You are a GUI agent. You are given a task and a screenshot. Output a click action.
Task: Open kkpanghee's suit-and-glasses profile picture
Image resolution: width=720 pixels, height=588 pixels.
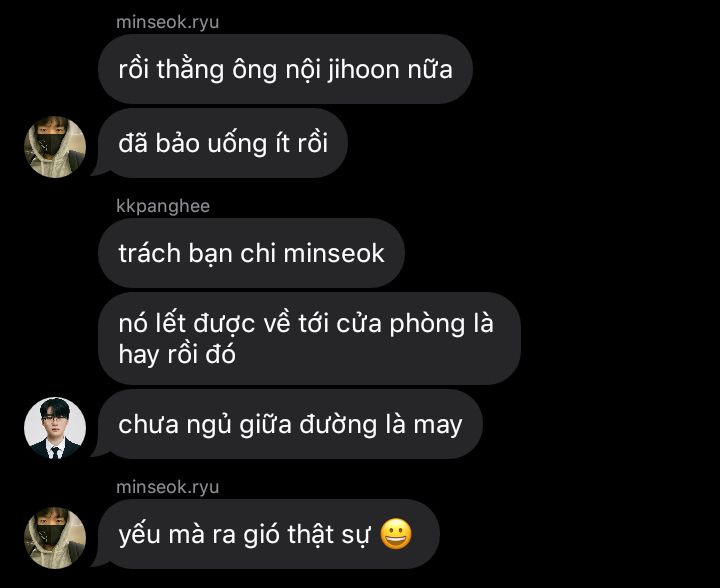point(55,428)
